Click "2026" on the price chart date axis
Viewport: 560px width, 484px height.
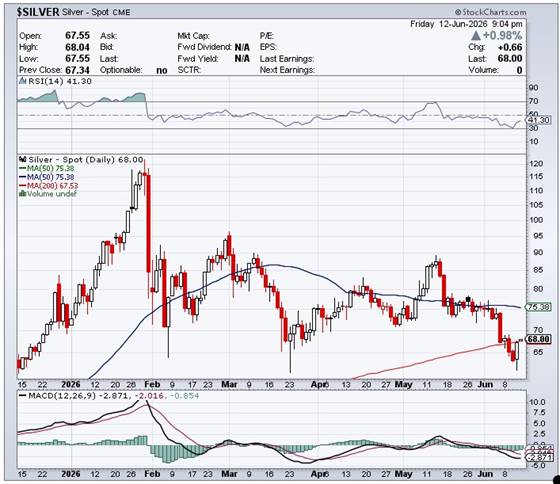71,385
